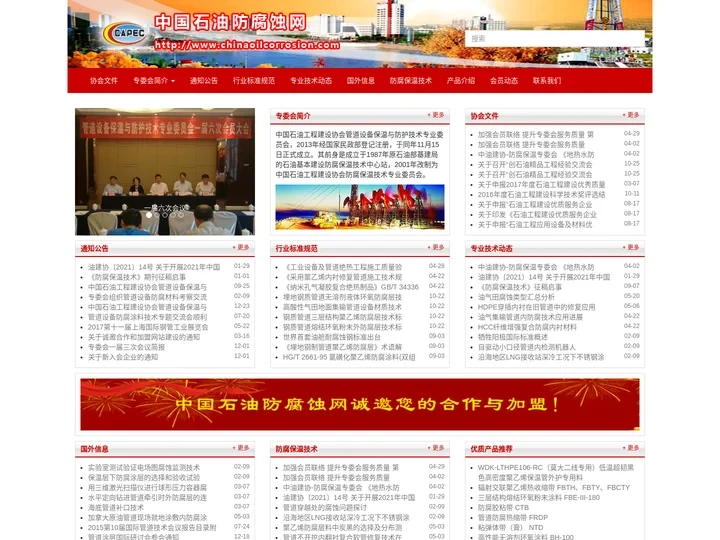Viewport: 720px width, 540px height.
Task: Open 《工业设备及管道绝热工程施工质量验 standard
Action: 343,267
